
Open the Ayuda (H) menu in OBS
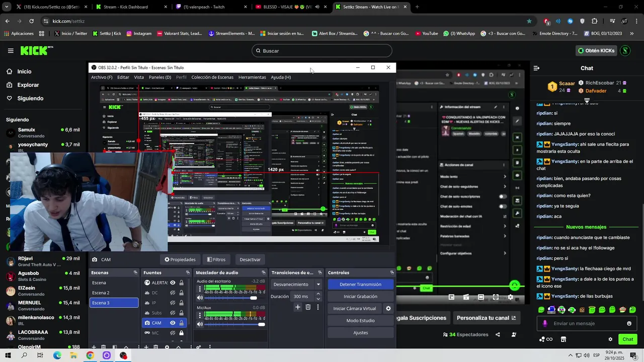click(x=281, y=77)
